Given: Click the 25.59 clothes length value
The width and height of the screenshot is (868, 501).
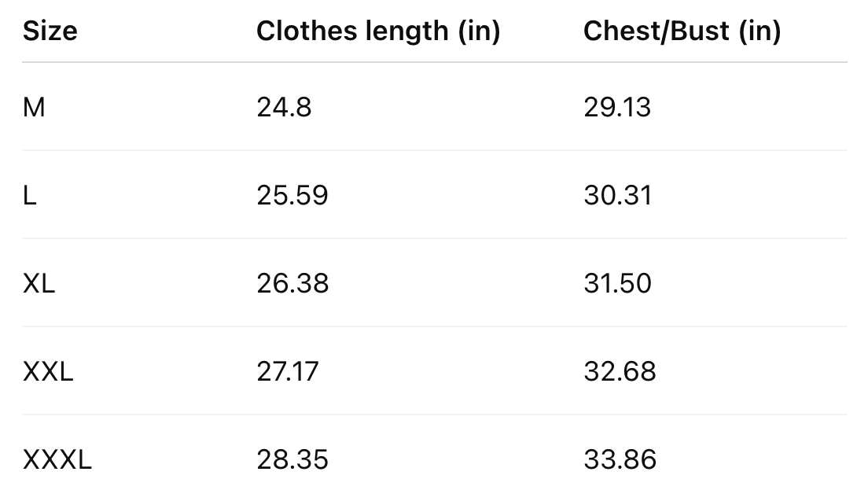Looking at the screenshot, I should click(292, 195).
